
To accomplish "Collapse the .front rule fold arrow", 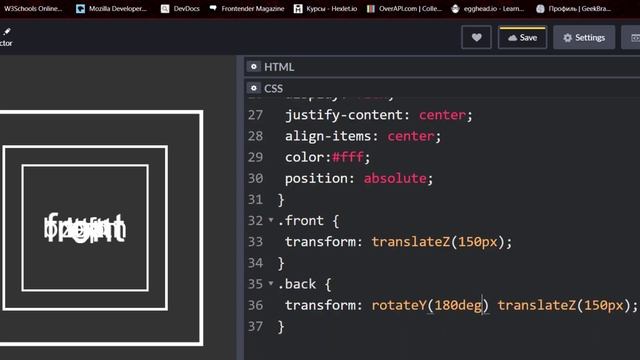I will pyautogui.click(x=271, y=220).
